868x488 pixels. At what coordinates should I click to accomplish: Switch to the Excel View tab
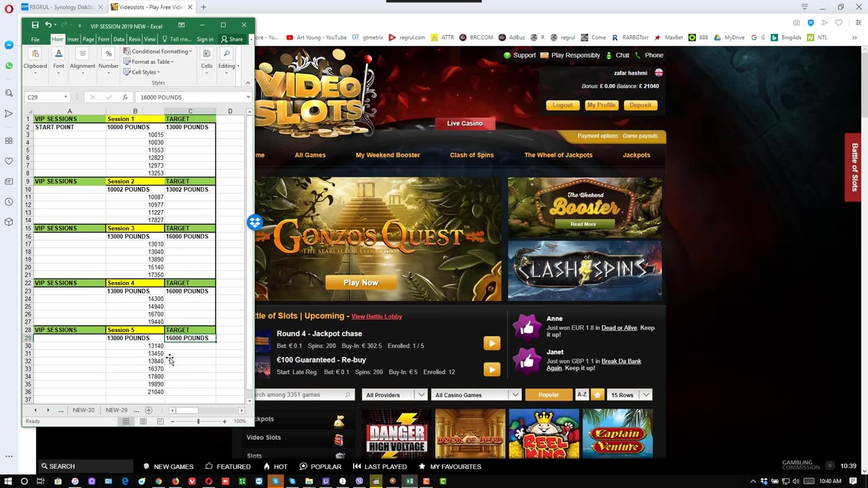(149, 39)
